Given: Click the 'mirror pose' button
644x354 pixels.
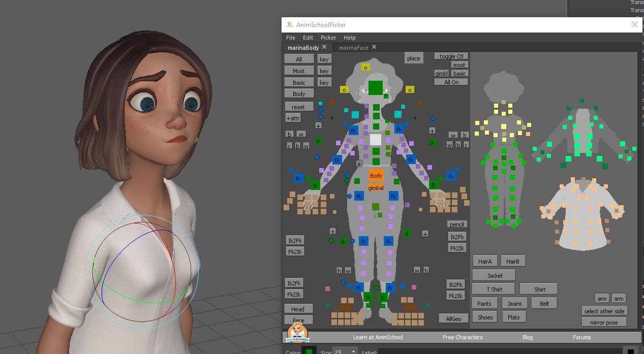Looking at the screenshot, I should [604, 322].
